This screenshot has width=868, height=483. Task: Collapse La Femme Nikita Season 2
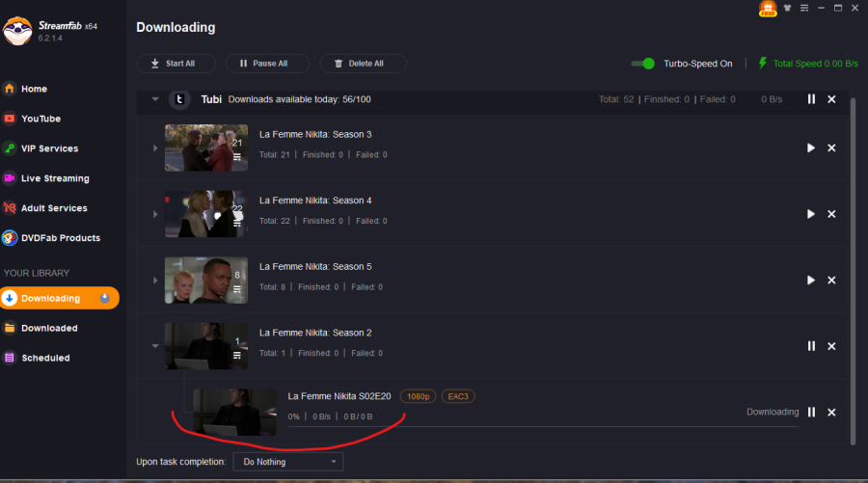click(155, 346)
